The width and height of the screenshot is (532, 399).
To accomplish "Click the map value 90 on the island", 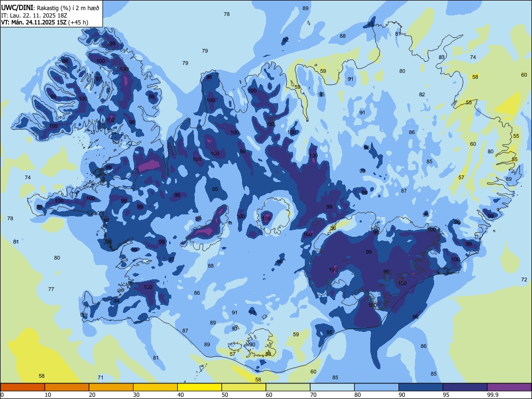I will pyautogui.click(x=252, y=344).
